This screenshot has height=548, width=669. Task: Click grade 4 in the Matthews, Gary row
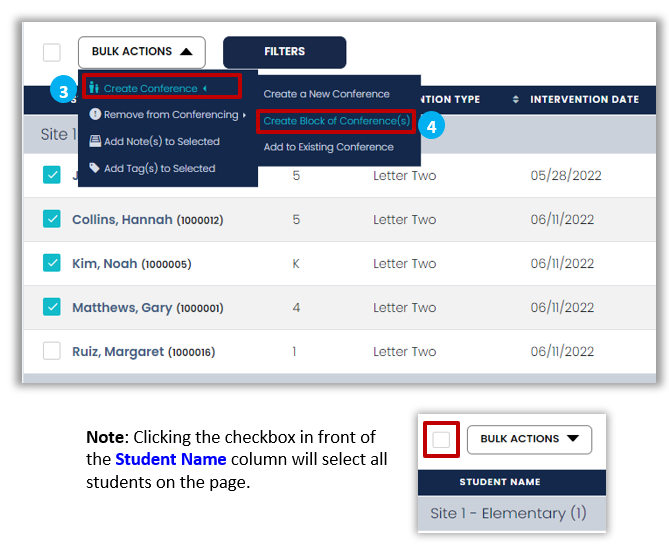tap(296, 307)
